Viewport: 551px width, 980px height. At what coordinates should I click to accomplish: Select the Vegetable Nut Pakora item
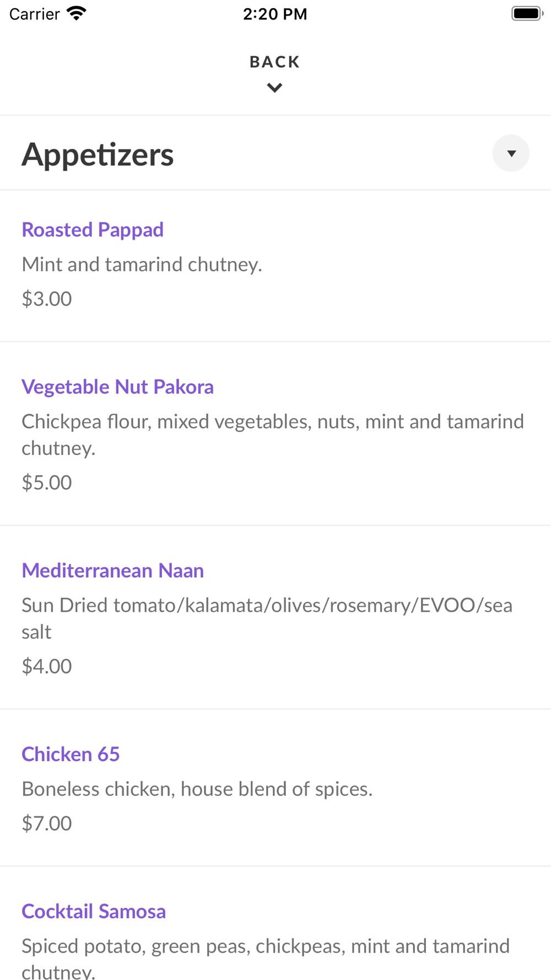pyautogui.click(x=117, y=387)
